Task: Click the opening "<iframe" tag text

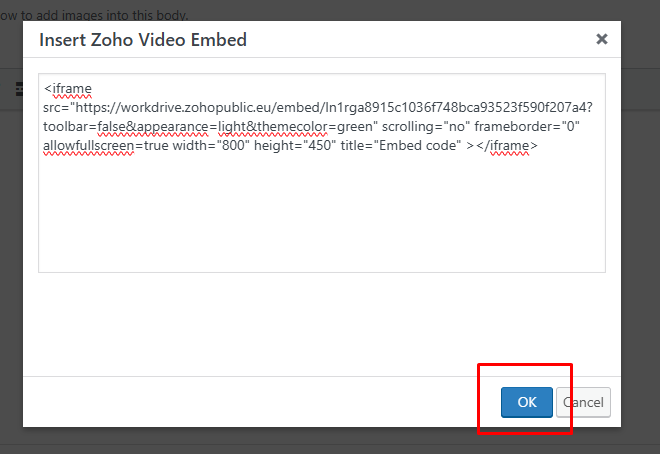Action: (x=67, y=88)
